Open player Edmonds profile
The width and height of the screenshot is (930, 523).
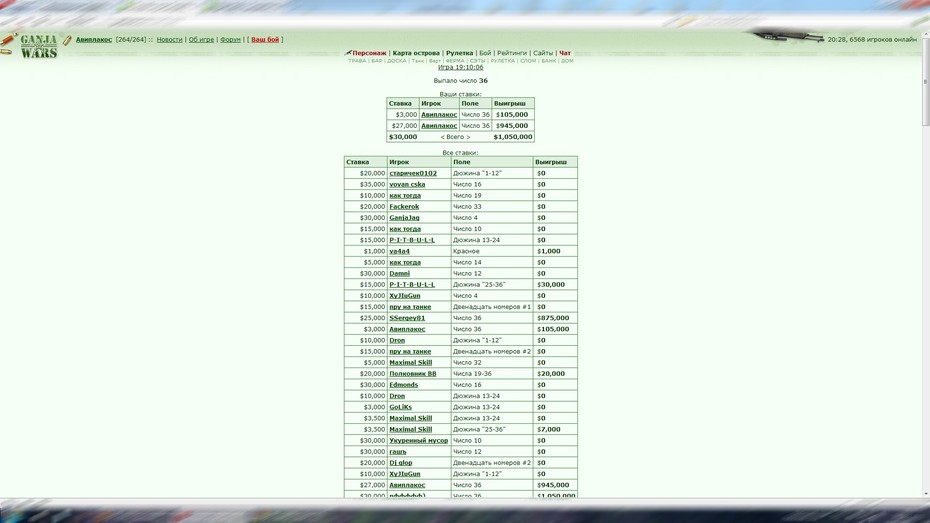pyautogui.click(x=403, y=385)
